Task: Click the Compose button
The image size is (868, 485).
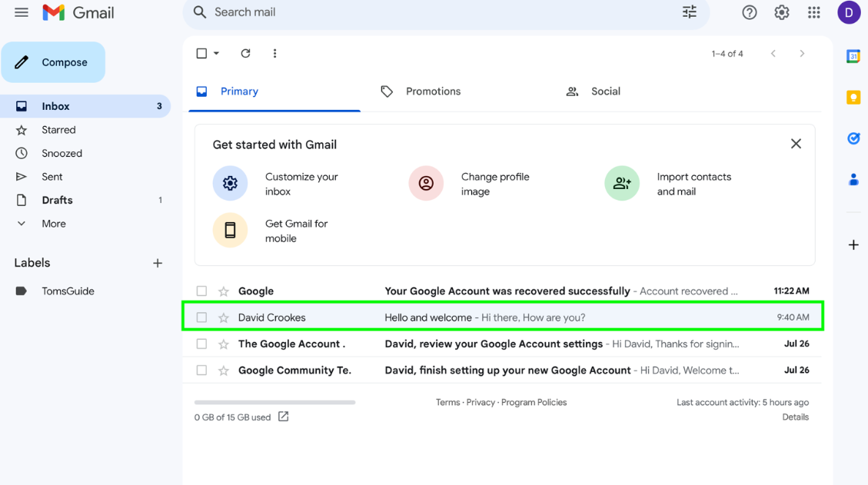Action: [53, 62]
